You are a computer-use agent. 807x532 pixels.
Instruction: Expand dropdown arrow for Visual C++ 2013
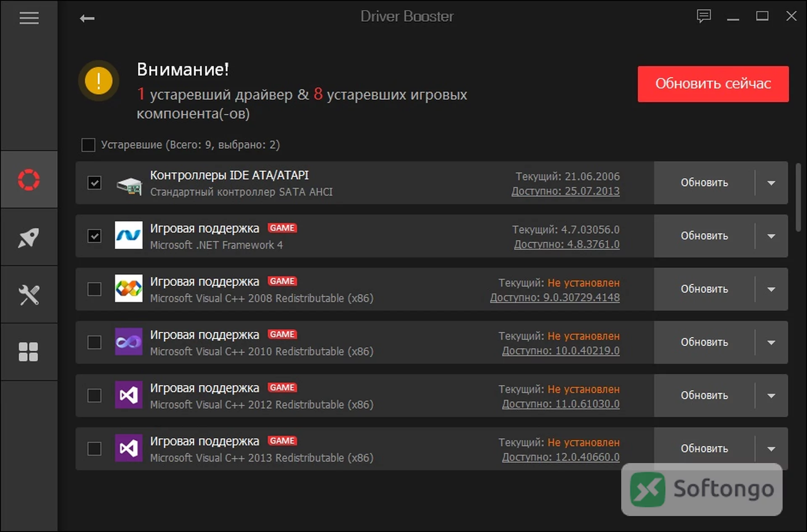pos(771,449)
